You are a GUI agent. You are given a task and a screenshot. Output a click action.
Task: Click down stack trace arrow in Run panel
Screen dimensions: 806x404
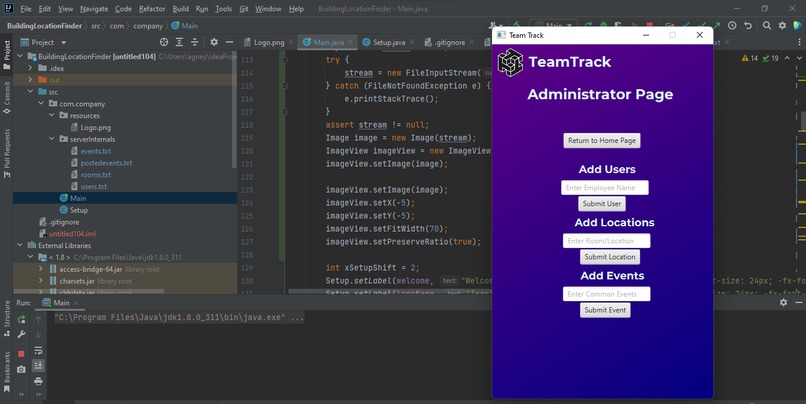tap(39, 335)
